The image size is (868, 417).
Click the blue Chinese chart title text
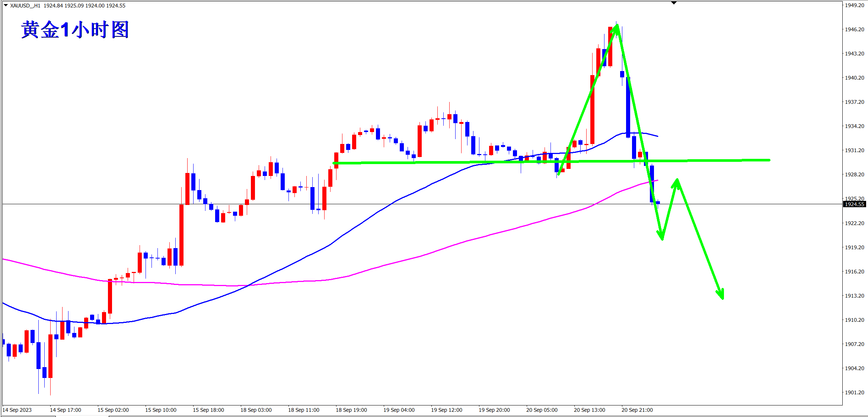coord(74,30)
